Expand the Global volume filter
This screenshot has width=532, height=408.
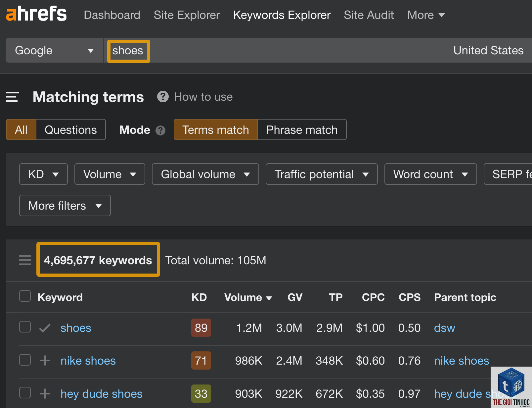(205, 174)
